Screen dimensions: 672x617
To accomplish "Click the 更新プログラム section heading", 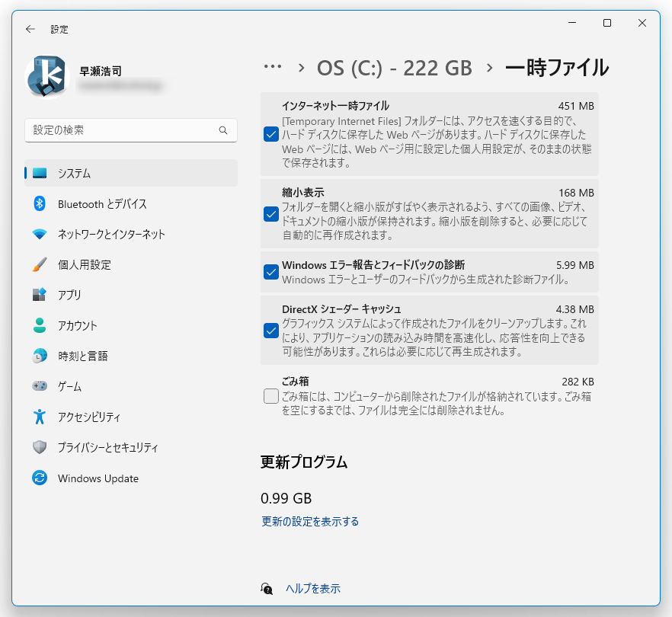I will [304, 462].
